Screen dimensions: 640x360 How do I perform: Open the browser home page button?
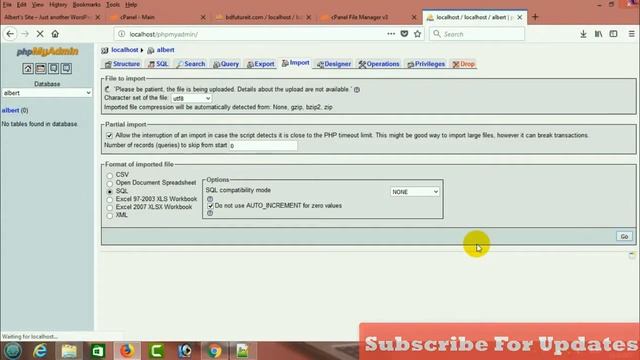(x=55, y=34)
